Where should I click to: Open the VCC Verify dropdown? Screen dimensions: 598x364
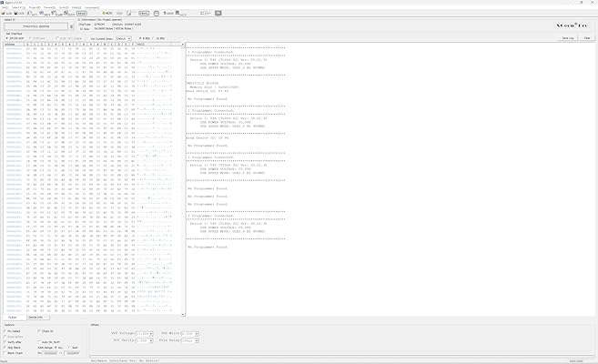click(144, 340)
